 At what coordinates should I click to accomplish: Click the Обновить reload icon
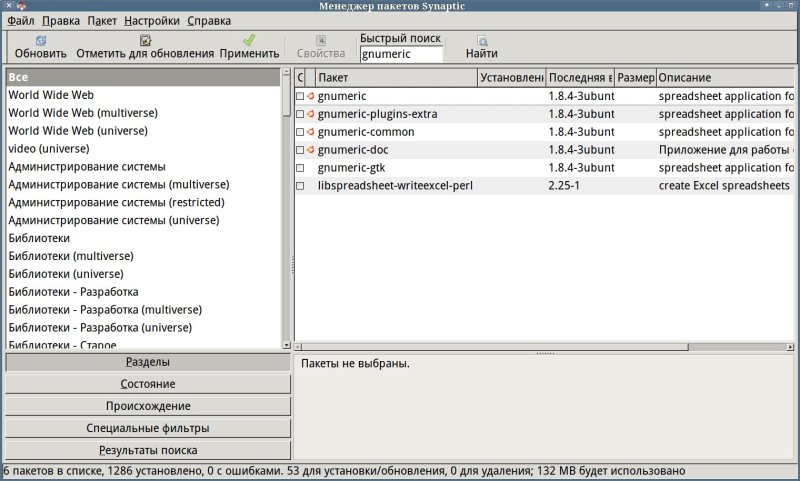[x=41, y=40]
